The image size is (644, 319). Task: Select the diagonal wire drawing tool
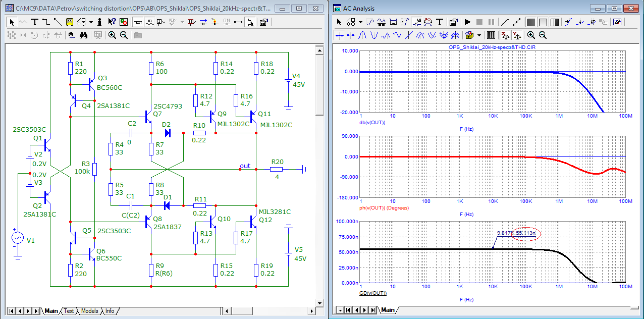(x=58, y=22)
